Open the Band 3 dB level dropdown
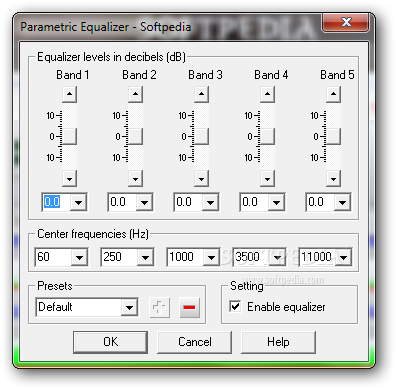396x389 pixels. 210,202
